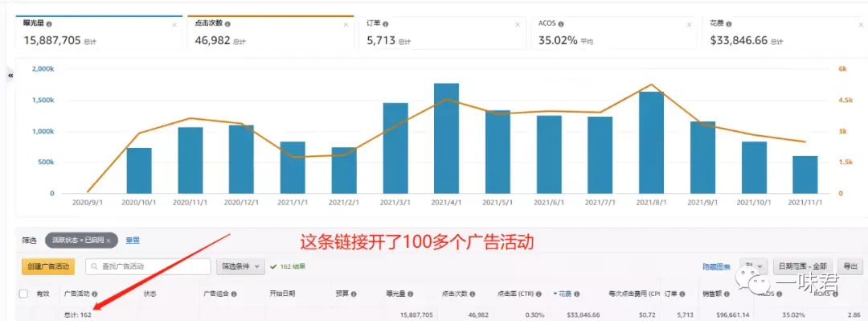Click the info icon next to 订单 metric card
The width and height of the screenshot is (868, 321).
point(385,24)
